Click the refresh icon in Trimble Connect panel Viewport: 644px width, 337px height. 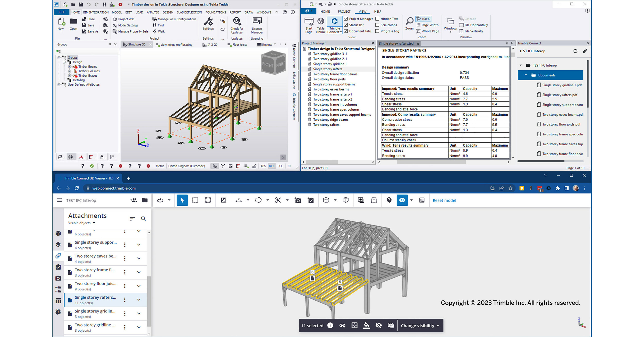(575, 51)
